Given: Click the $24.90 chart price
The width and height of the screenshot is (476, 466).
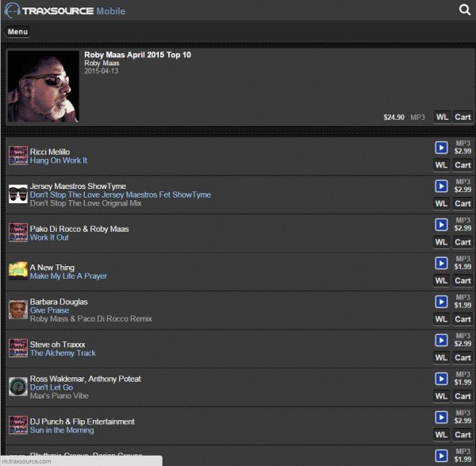Looking at the screenshot, I should point(393,117).
